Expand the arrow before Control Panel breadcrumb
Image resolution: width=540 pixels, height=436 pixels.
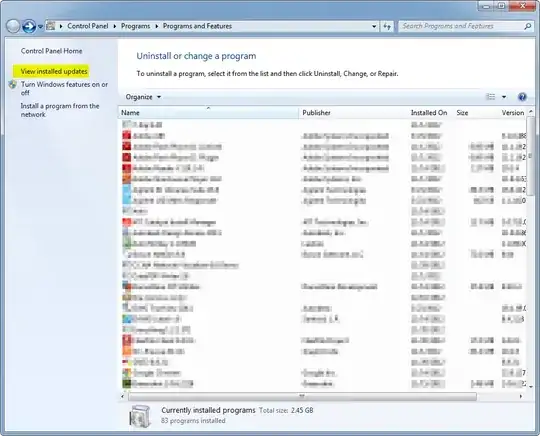[61, 26]
